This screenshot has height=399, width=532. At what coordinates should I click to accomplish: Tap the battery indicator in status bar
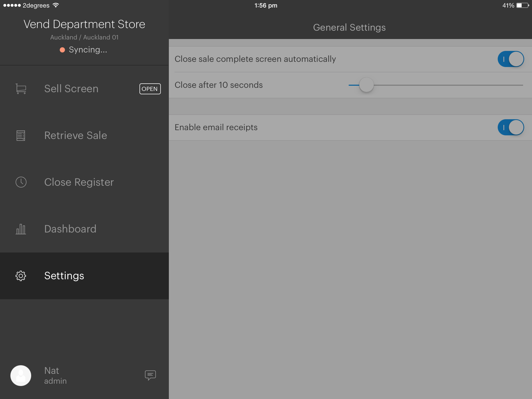pos(522,5)
